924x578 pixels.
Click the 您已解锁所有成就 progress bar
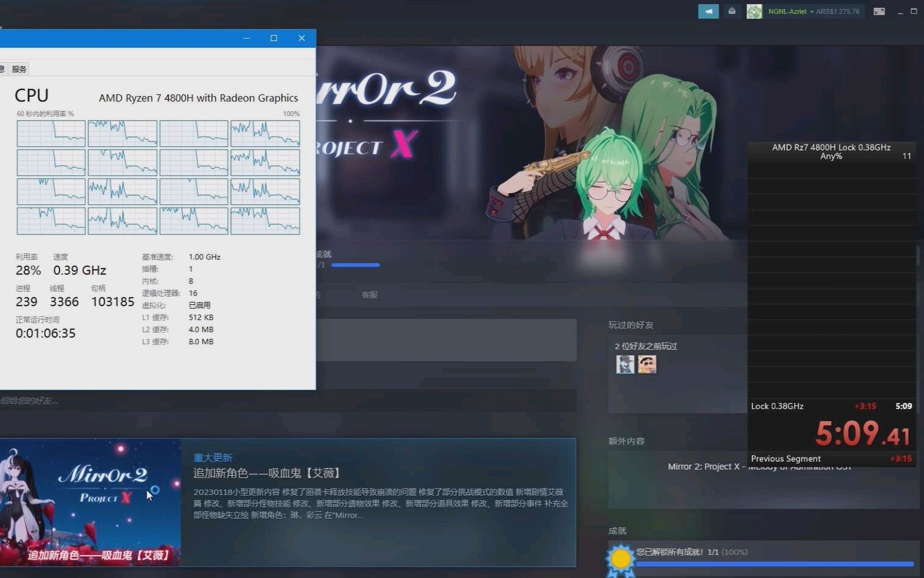click(774, 564)
